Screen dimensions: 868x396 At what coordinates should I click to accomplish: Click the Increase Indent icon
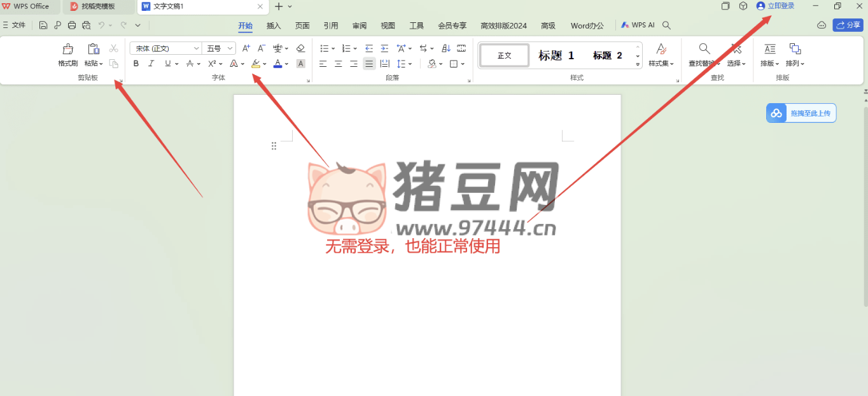point(384,48)
